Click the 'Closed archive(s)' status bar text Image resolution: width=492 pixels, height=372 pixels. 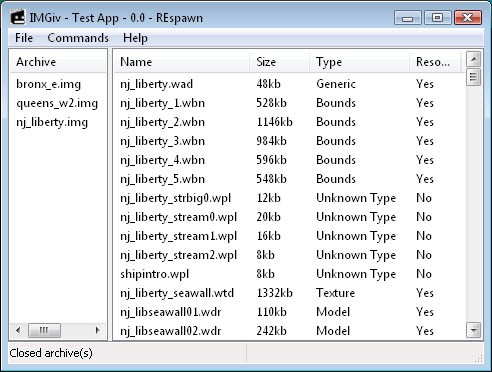point(51,353)
